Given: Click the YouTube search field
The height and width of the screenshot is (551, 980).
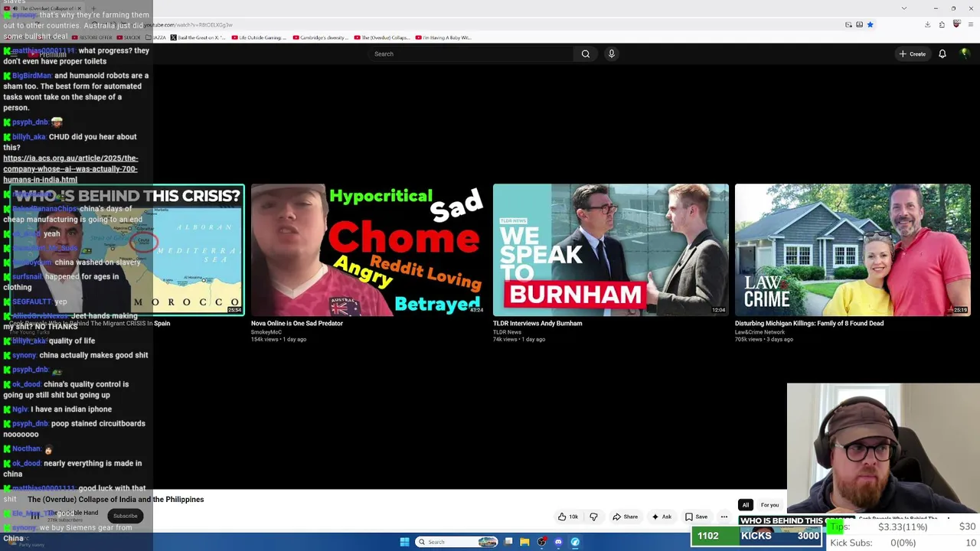Looking at the screenshot, I should click(471, 54).
